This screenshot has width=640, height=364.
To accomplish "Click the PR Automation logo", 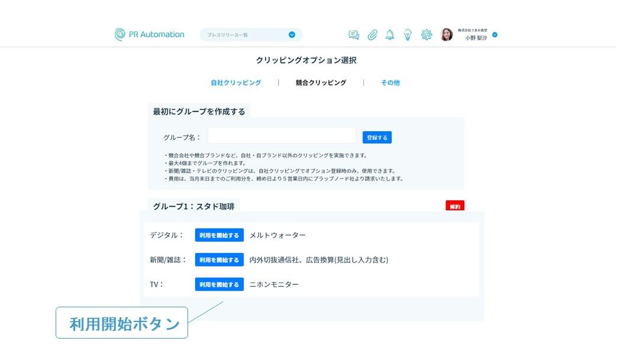I will coord(150,34).
